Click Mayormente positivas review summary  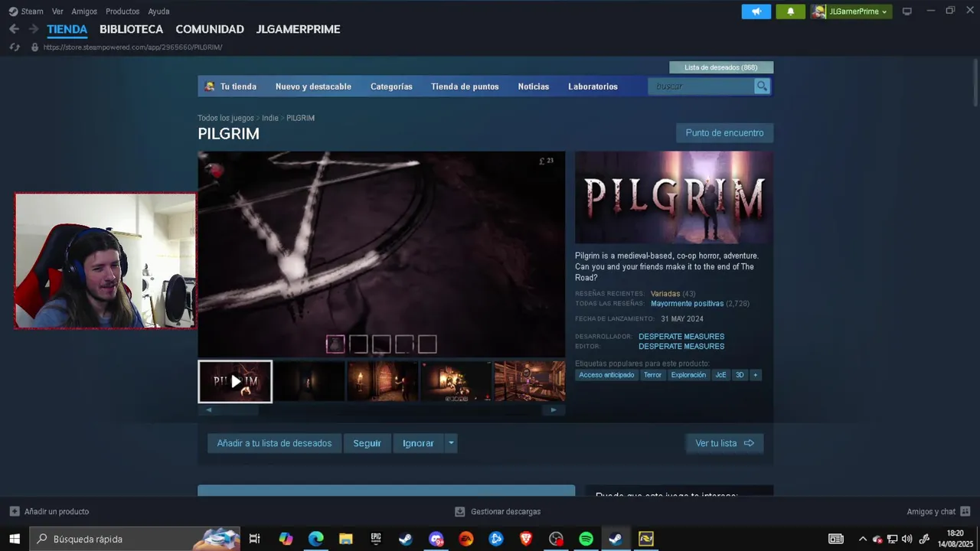tap(687, 304)
